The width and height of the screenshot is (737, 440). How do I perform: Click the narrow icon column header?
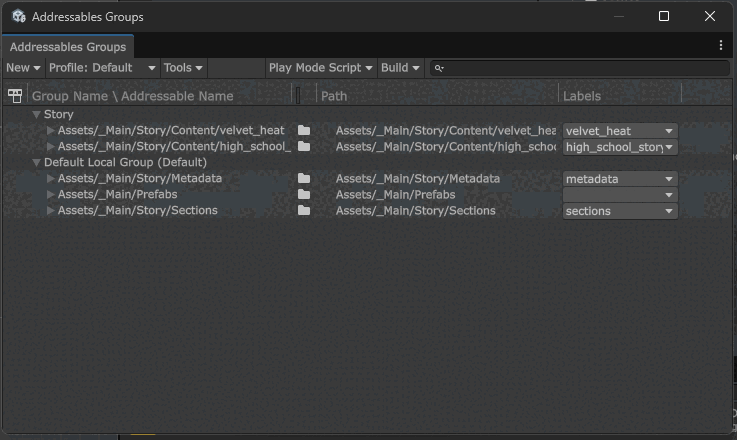[x=298, y=96]
